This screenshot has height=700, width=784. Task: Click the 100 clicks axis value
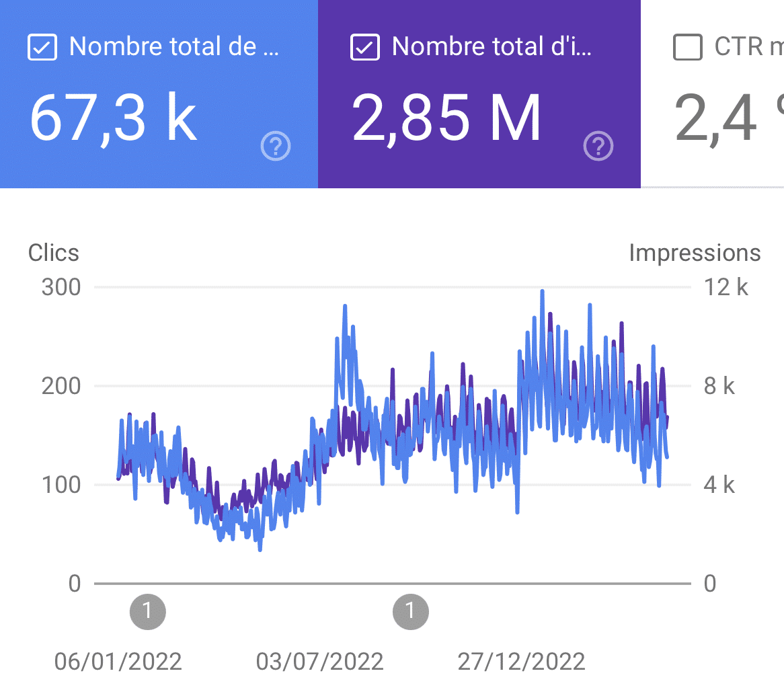tap(61, 485)
